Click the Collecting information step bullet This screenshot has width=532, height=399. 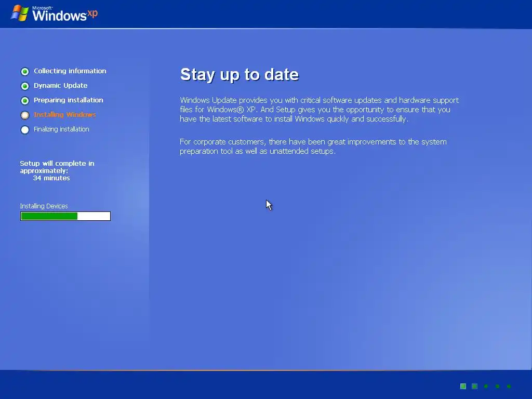click(x=25, y=71)
